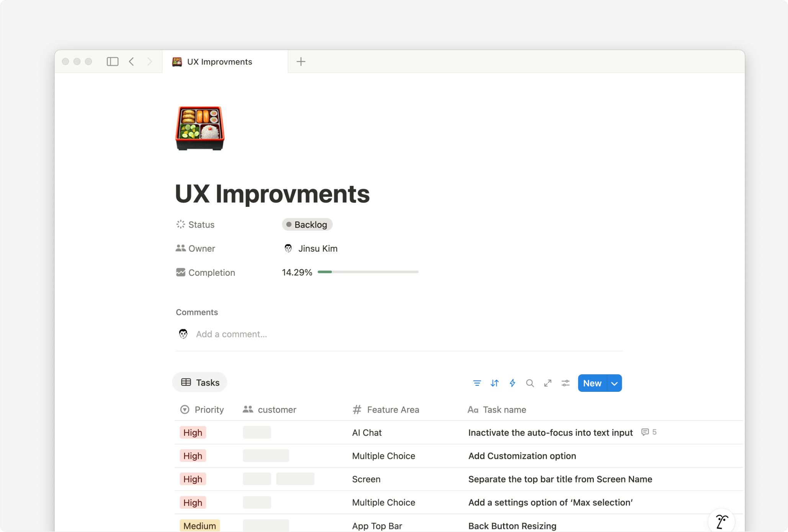This screenshot has width=788, height=532.
Task: Click the bento box page icon
Action: 199,128
